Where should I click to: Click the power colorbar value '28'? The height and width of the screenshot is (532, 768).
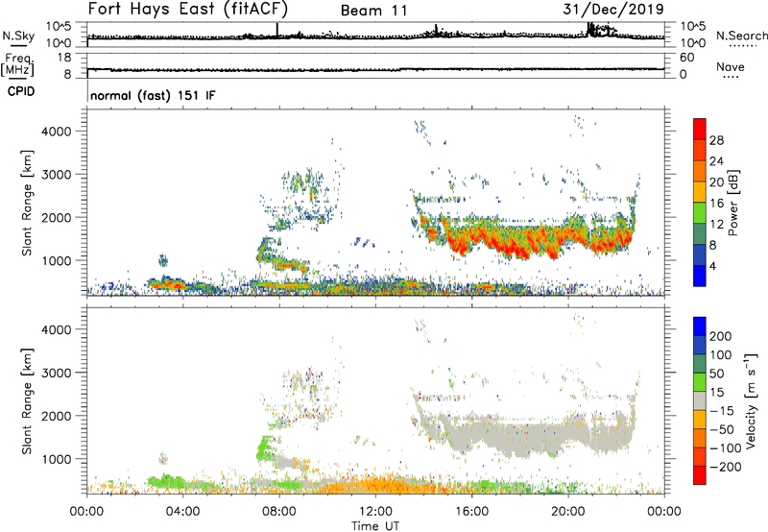tap(716, 140)
